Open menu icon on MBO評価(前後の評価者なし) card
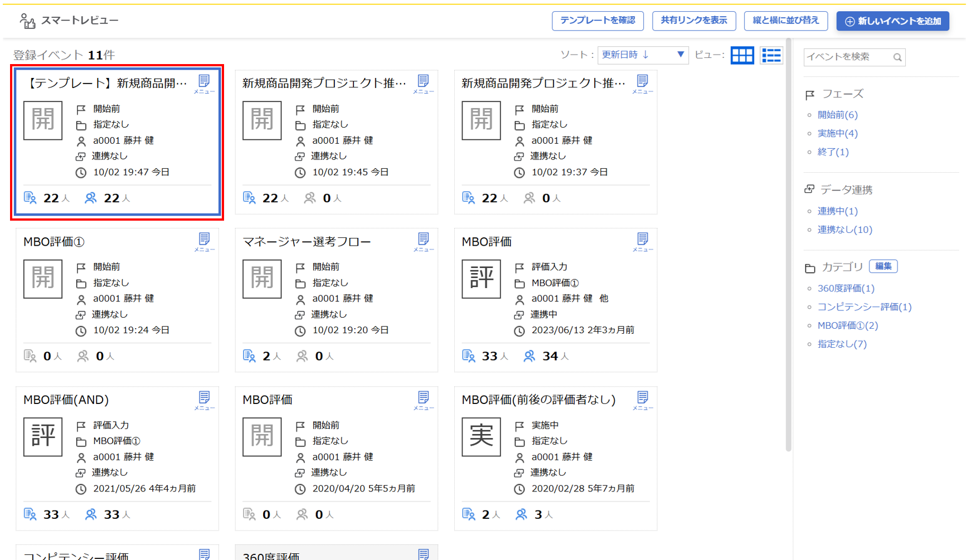 tap(642, 400)
